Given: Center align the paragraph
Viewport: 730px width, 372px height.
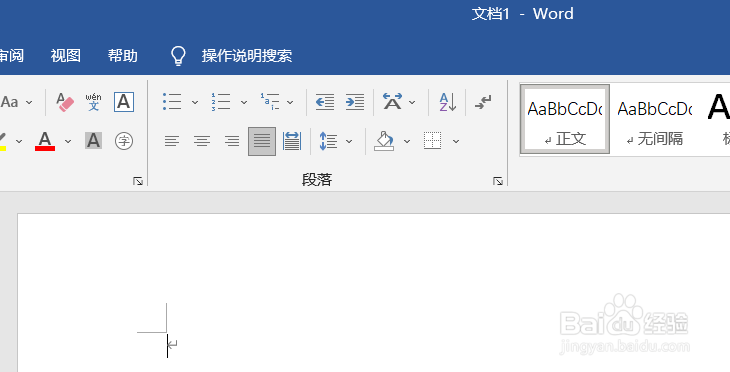Looking at the screenshot, I should click(202, 141).
